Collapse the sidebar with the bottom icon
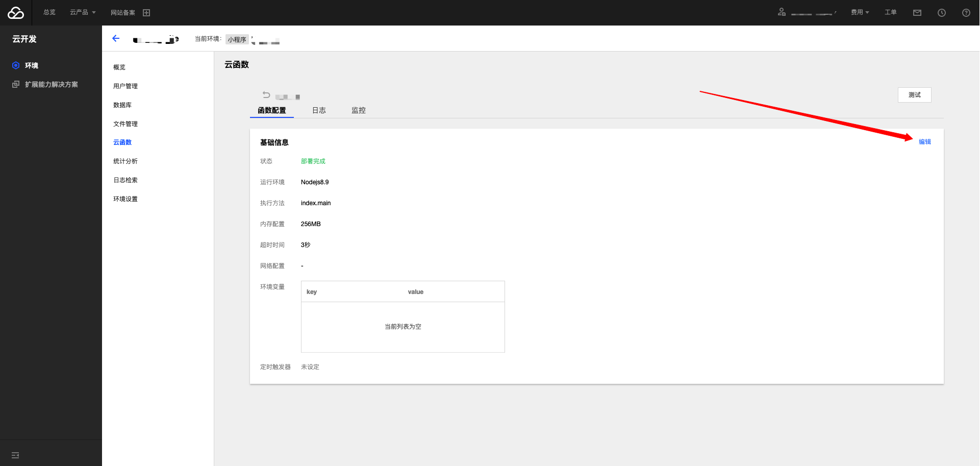980x466 pixels. pos(15,455)
